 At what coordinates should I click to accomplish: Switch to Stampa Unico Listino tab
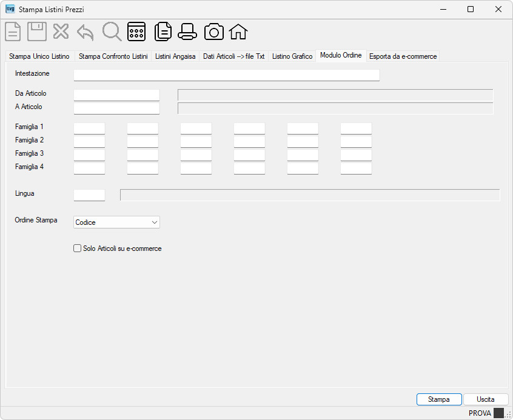(x=39, y=56)
